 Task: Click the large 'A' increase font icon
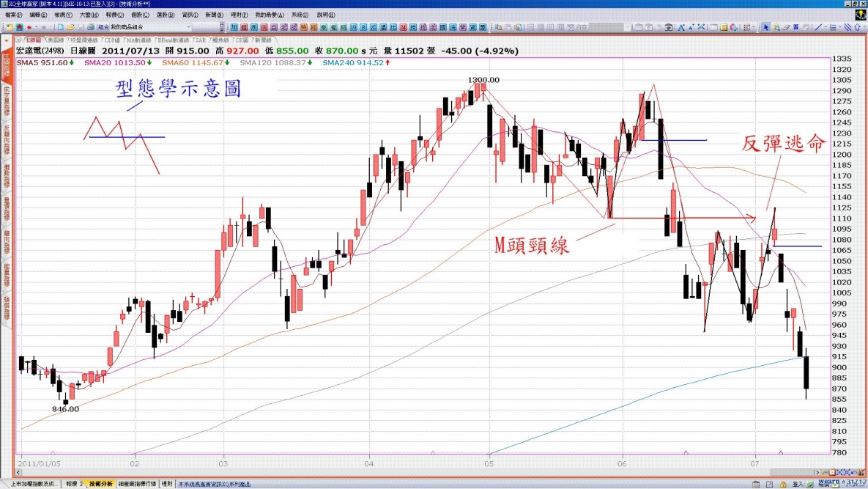[x=681, y=27]
